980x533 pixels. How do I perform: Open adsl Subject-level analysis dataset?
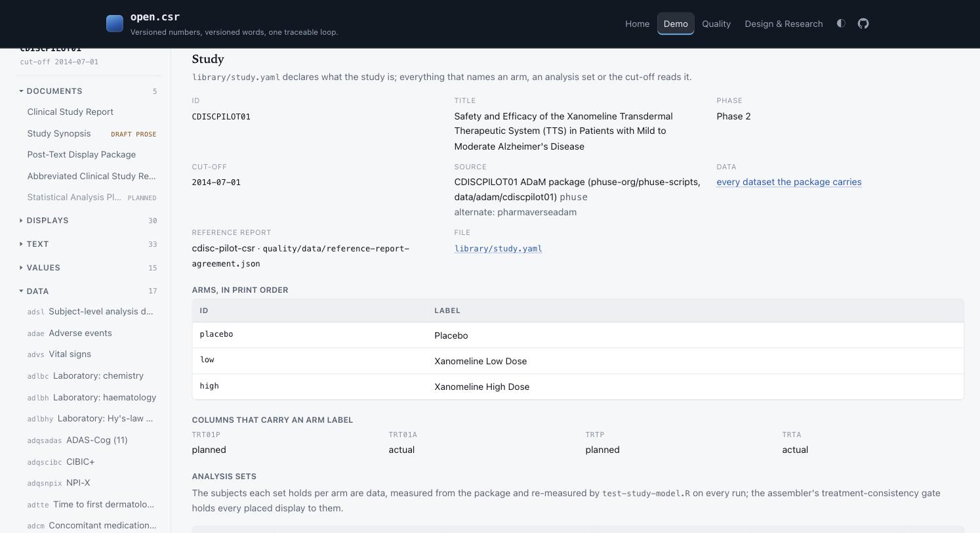(x=92, y=312)
